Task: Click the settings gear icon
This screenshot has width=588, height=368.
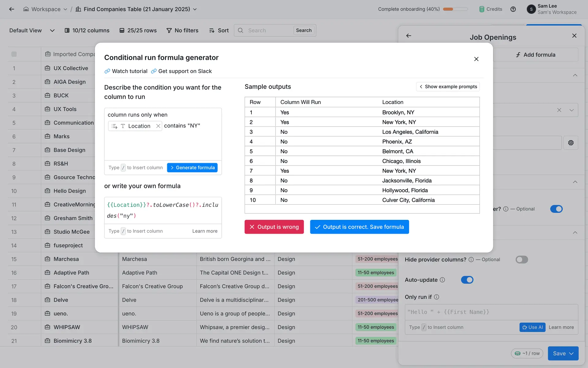Action: click(571, 143)
